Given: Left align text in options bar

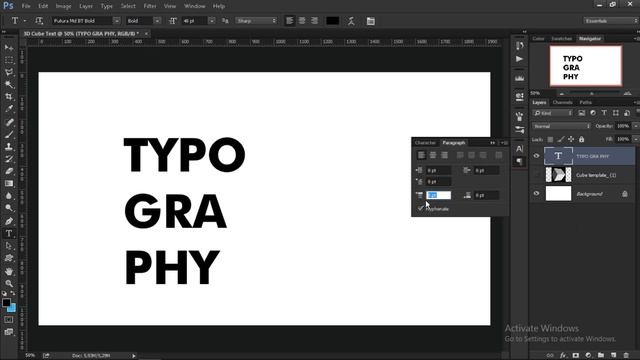Looking at the screenshot, I should pyautogui.click(x=289, y=21).
